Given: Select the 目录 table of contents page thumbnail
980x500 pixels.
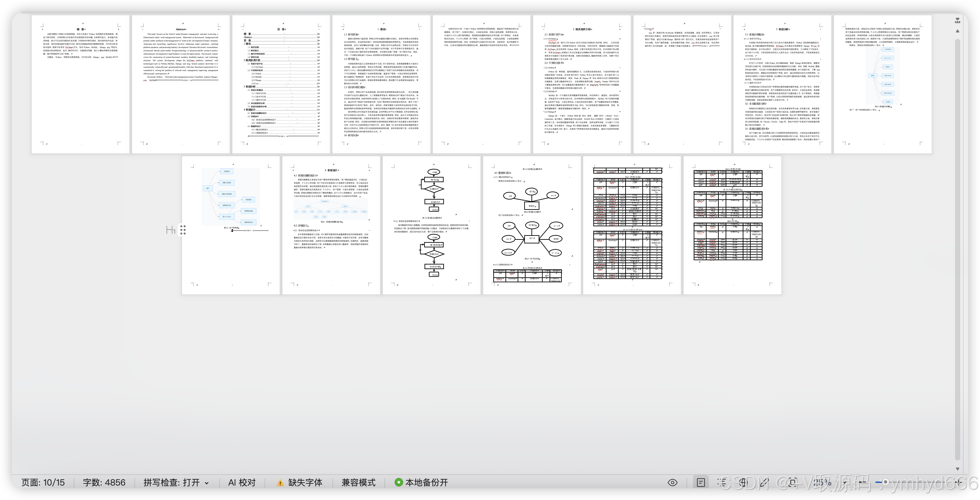Looking at the screenshot, I should pos(281,84).
